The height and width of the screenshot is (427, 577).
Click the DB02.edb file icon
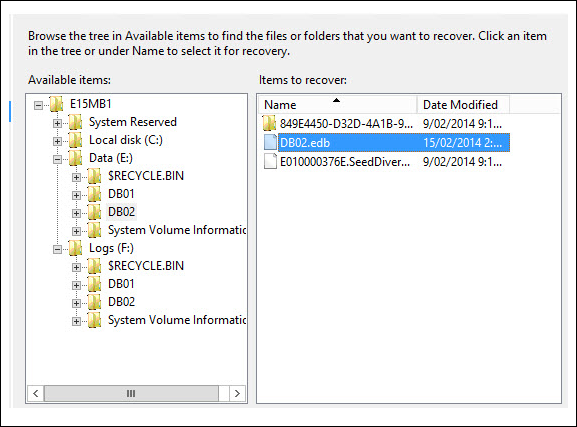(270, 142)
